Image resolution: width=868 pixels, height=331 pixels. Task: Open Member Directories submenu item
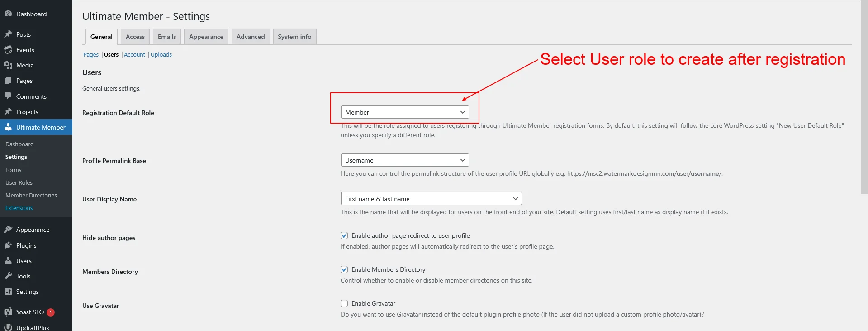36,195
